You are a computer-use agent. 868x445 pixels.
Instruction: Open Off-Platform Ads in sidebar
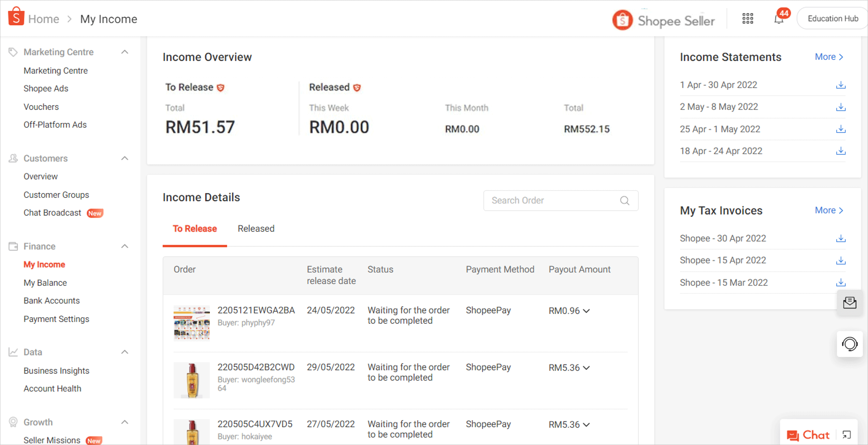click(x=55, y=125)
